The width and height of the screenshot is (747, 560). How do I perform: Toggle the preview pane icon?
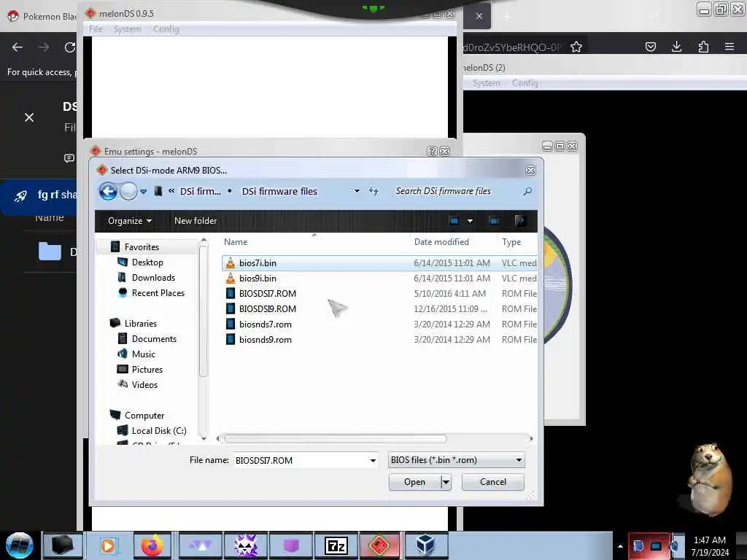(494, 221)
